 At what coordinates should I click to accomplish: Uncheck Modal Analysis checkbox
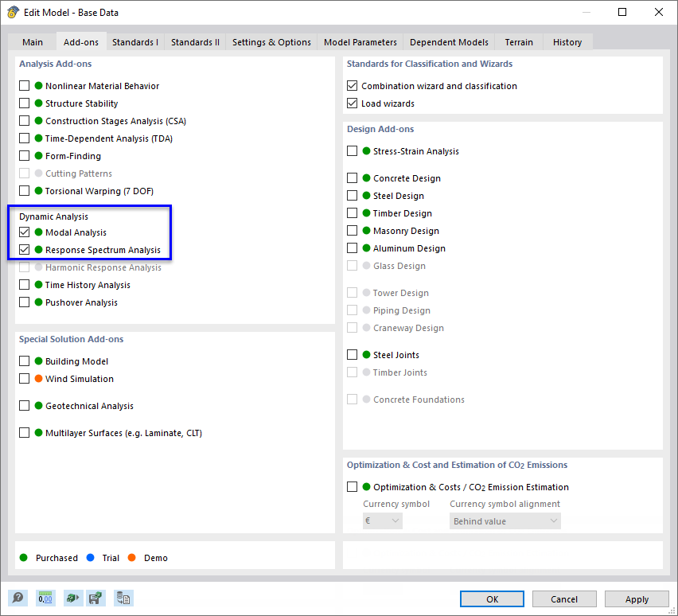coord(24,232)
